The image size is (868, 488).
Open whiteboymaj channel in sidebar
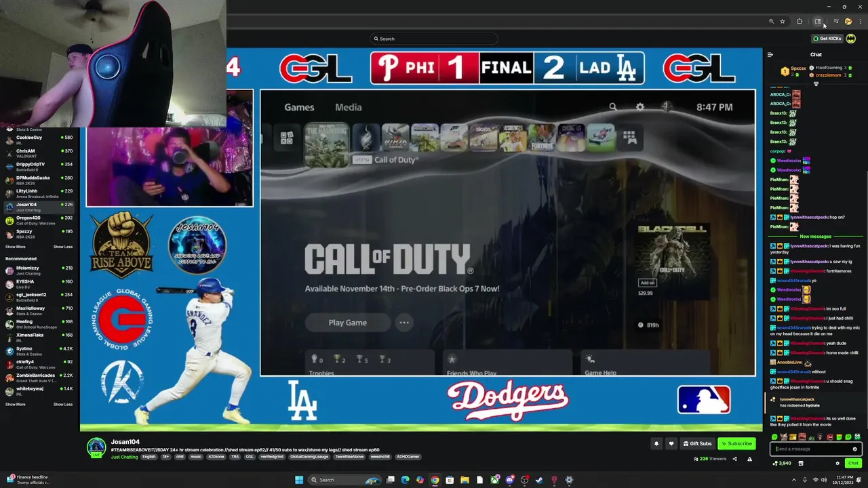(39, 391)
